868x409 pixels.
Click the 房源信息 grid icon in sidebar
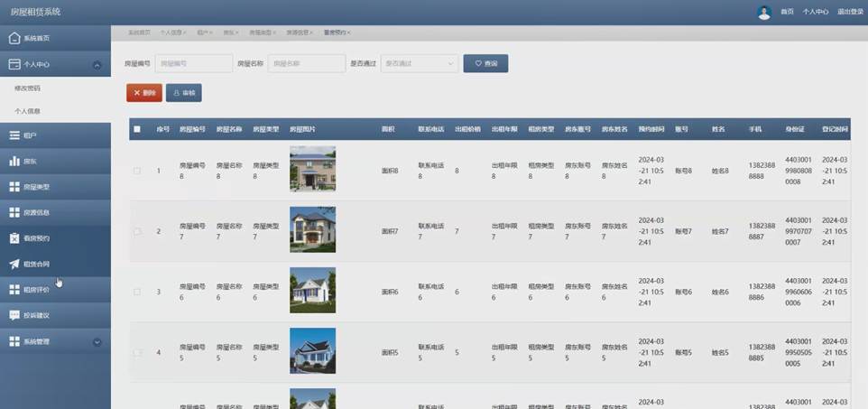click(x=14, y=212)
